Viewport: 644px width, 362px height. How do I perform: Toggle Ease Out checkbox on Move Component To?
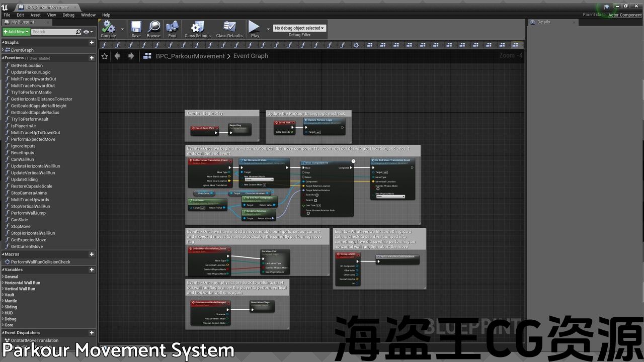[317, 195]
